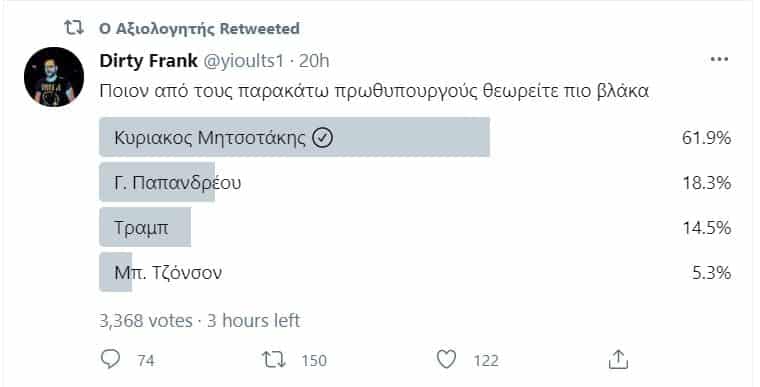Click the 150 retweets count

click(314, 360)
